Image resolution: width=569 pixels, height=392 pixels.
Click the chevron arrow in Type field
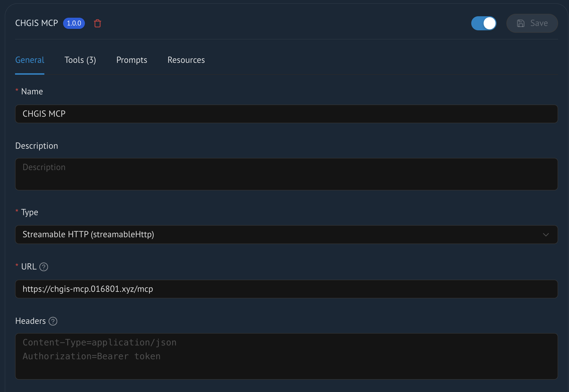click(x=546, y=235)
